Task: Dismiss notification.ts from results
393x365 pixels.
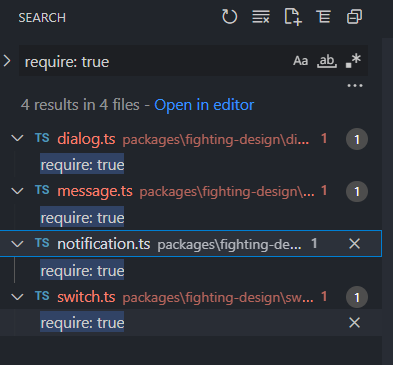Action: point(354,244)
